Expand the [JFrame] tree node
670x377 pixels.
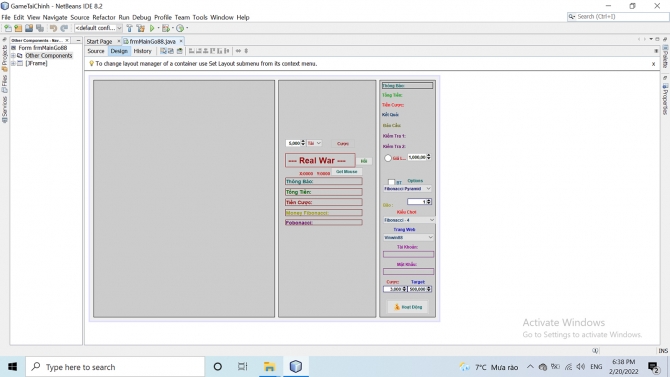pos(13,63)
